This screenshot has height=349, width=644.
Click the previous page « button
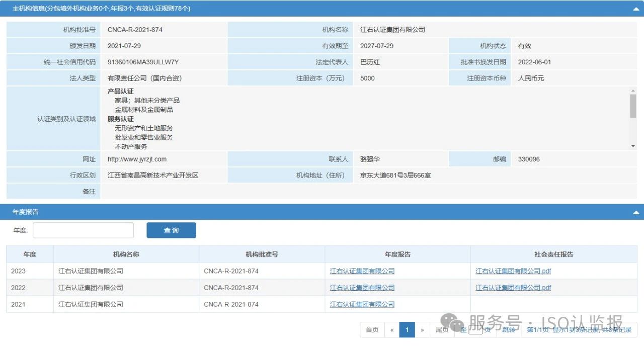392,330
